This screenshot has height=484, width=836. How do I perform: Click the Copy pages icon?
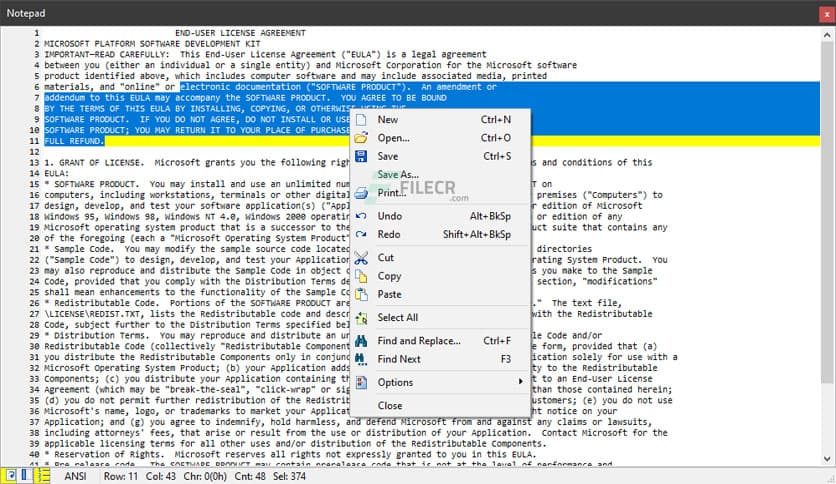coord(361,276)
